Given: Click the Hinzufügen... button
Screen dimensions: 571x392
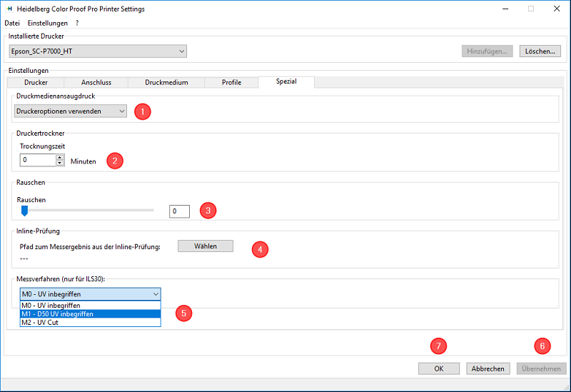Looking at the screenshot, I should [487, 51].
